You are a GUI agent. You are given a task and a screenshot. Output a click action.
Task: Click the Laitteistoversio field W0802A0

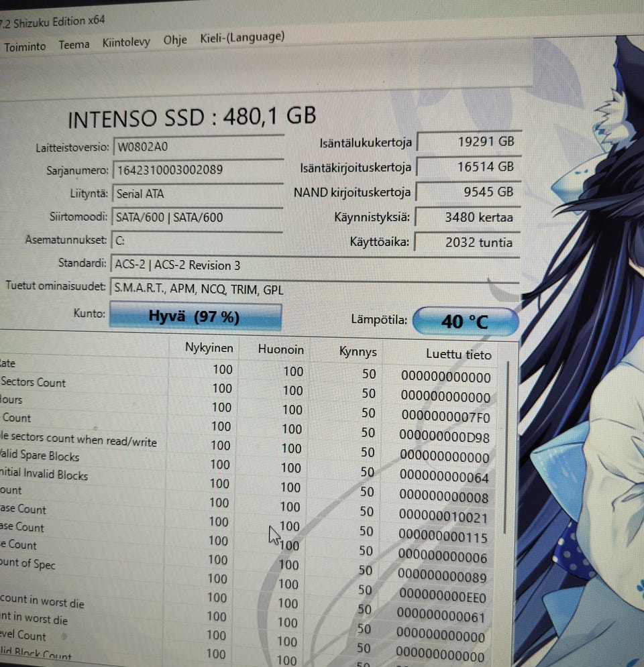[x=199, y=147]
